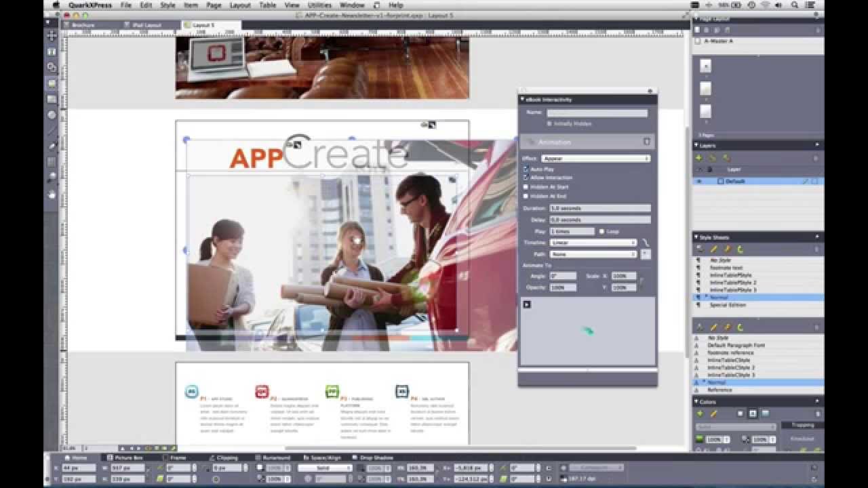Select the Text Content tool
The height and width of the screenshot is (488, 868).
click(x=52, y=52)
